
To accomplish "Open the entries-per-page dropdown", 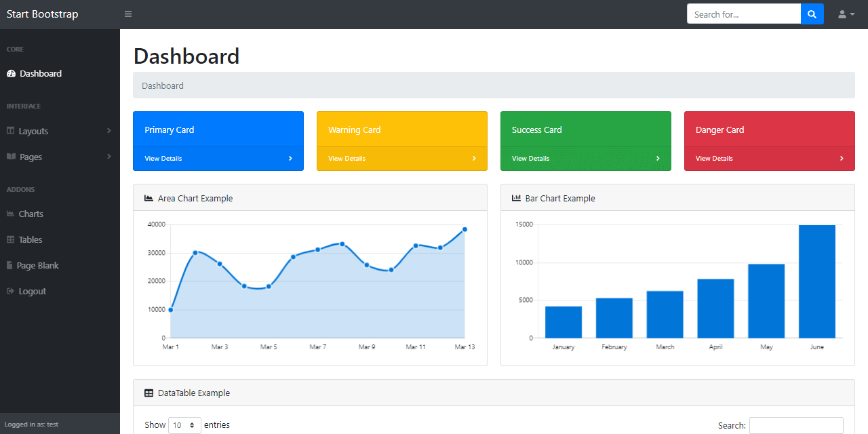I will [x=184, y=425].
